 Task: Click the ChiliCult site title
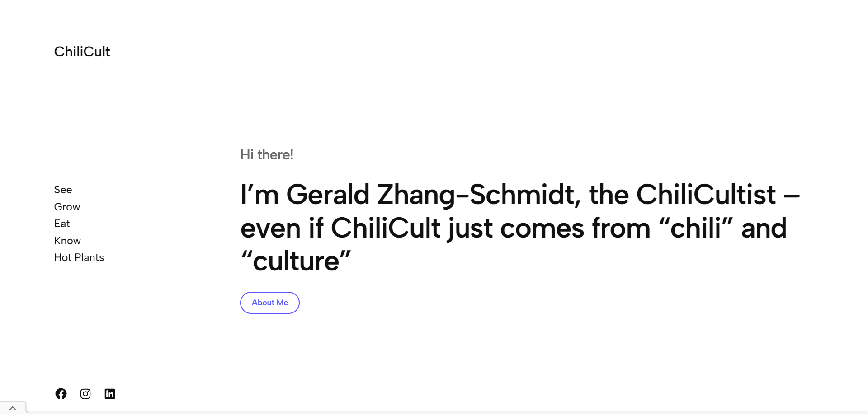82,51
